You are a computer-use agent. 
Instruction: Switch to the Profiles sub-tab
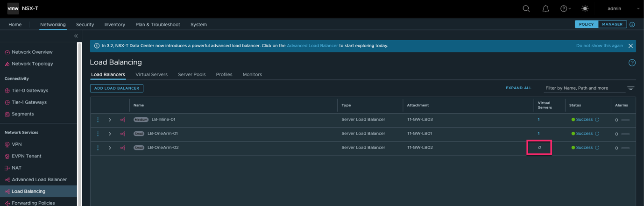224,74
